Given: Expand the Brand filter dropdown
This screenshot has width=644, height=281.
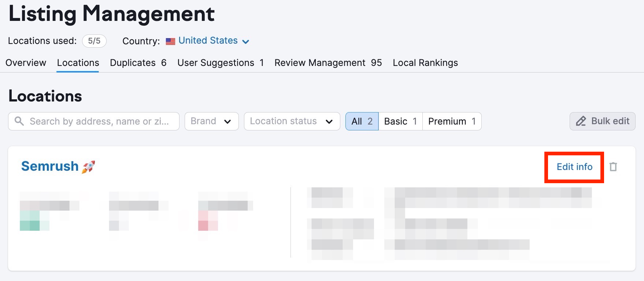Looking at the screenshot, I should pos(212,121).
